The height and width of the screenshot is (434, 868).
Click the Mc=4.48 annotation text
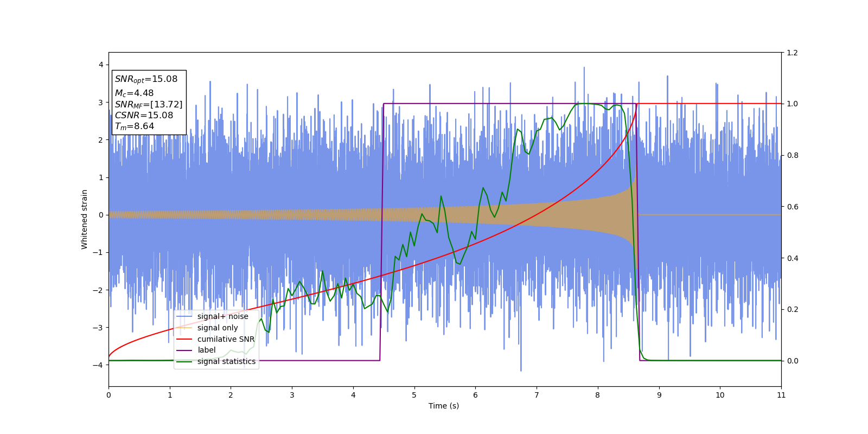(134, 93)
